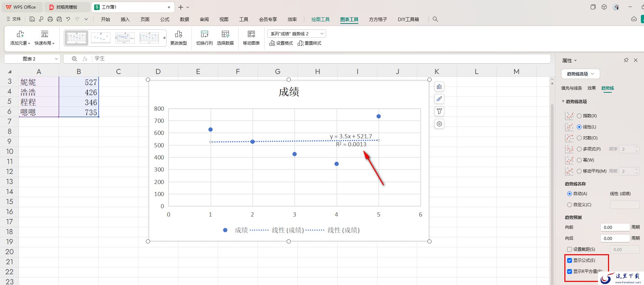Click the Forward (向前) period field

pos(615,227)
